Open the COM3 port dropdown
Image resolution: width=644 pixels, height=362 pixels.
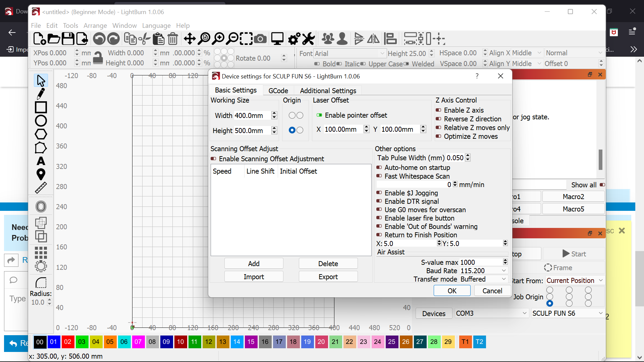pos(491,313)
